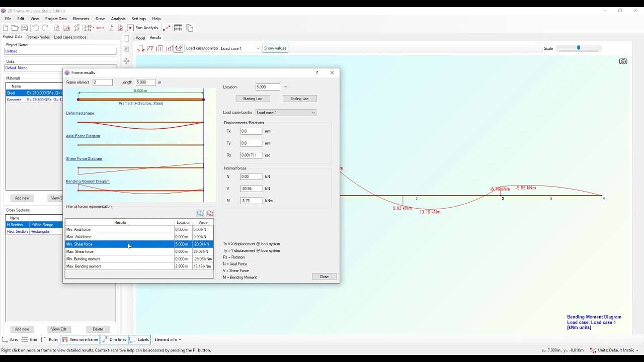Select the Max. Shear force row
The width and height of the screenshot is (644, 362).
[x=139, y=251]
